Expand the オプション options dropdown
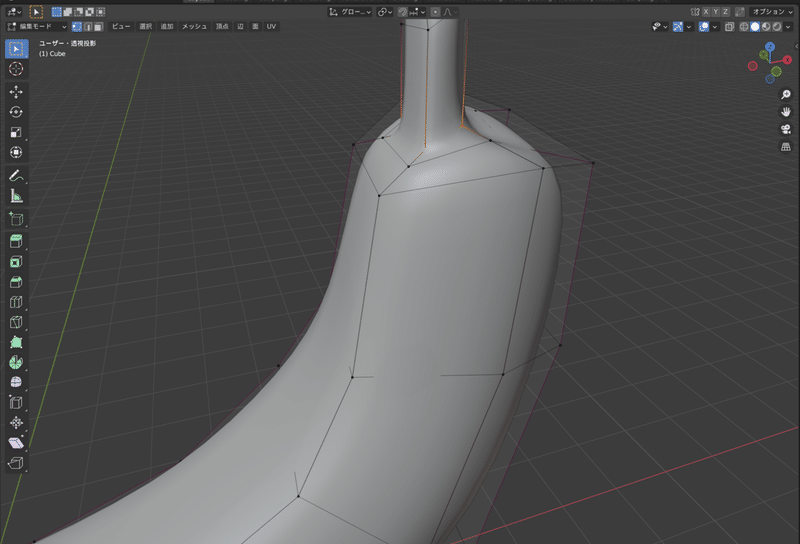800x544 pixels. tap(772, 11)
